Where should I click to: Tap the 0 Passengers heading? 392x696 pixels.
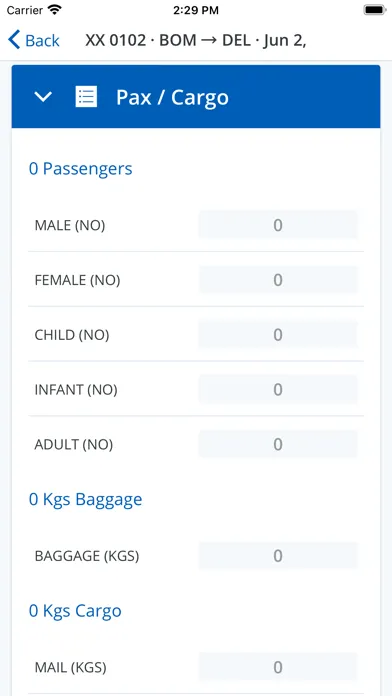(81, 169)
